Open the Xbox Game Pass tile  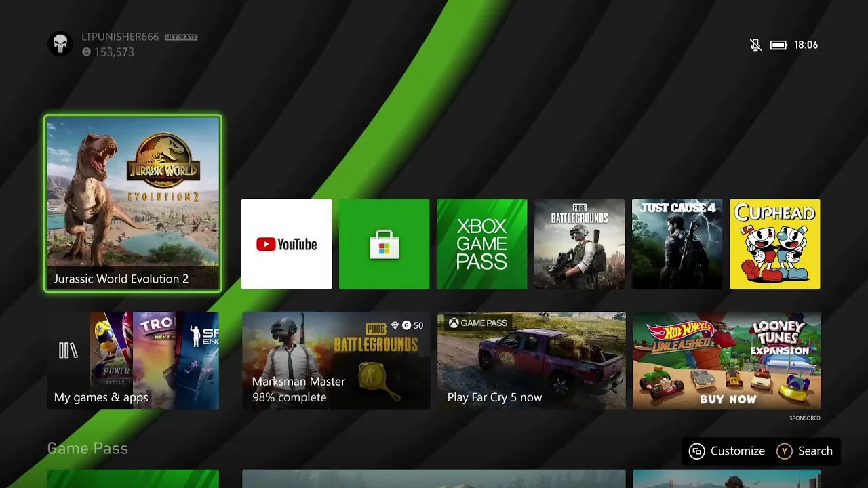coord(481,244)
